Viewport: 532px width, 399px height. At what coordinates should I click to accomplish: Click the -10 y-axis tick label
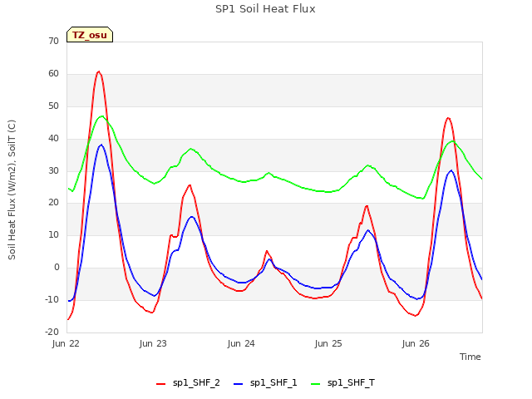[x=52, y=299]
